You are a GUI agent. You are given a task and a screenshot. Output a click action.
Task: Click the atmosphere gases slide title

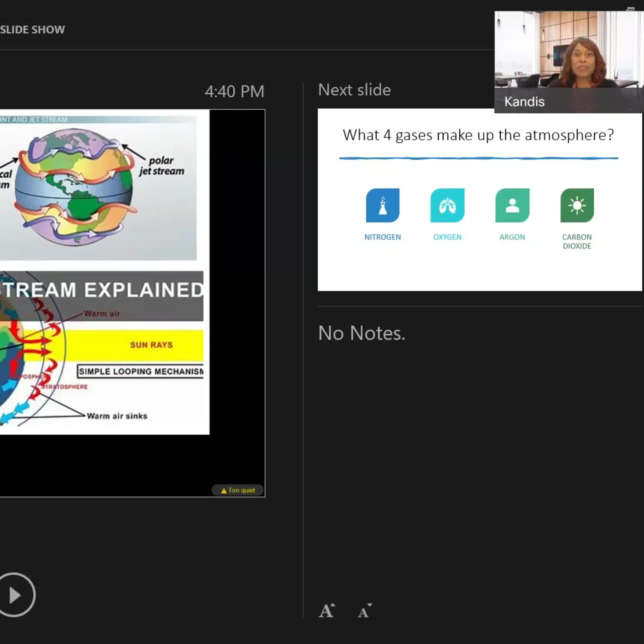478,135
